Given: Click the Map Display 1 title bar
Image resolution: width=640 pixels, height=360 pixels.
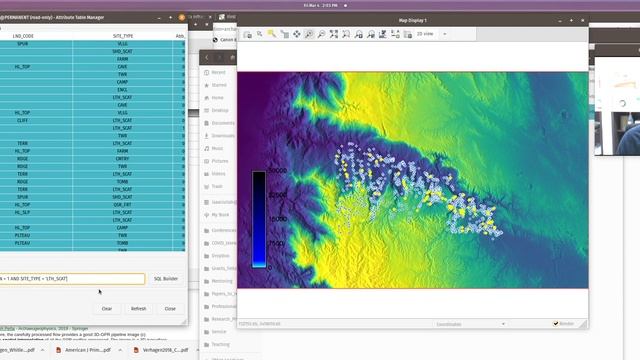Looking at the screenshot, I should tap(412, 20).
